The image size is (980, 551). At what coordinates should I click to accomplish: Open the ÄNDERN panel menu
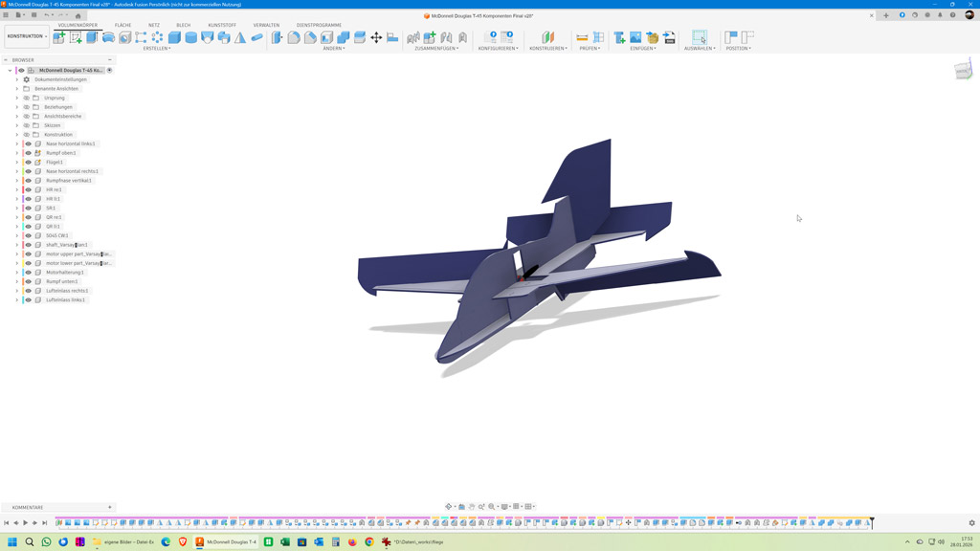[x=333, y=48]
